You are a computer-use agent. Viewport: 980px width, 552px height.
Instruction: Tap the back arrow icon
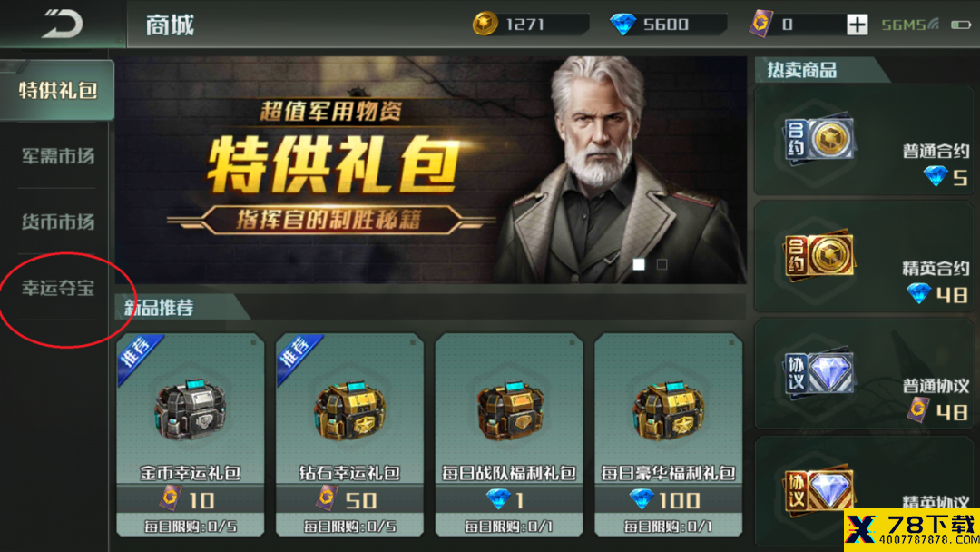pos(62,24)
